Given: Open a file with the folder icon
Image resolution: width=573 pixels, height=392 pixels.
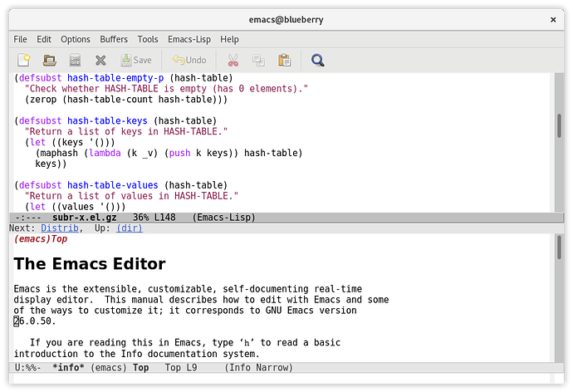Looking at the screenshot, I should (49, 60).
